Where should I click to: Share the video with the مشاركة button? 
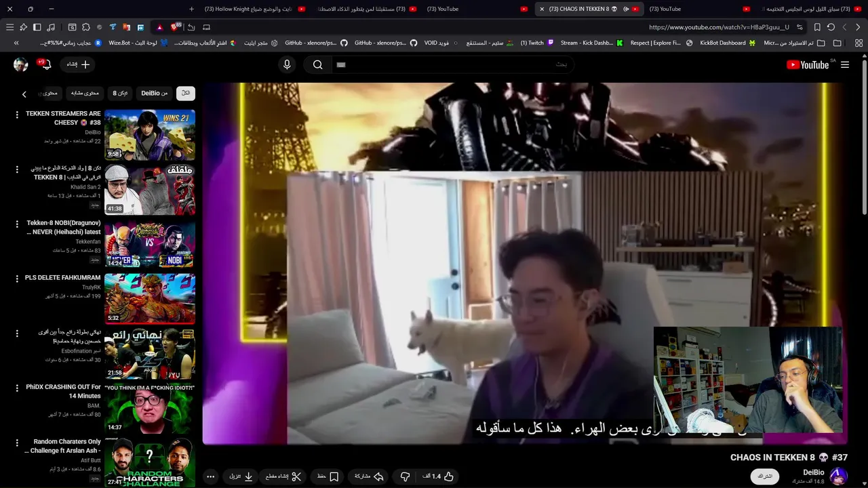pyautogui.click(x=369, y=476)
